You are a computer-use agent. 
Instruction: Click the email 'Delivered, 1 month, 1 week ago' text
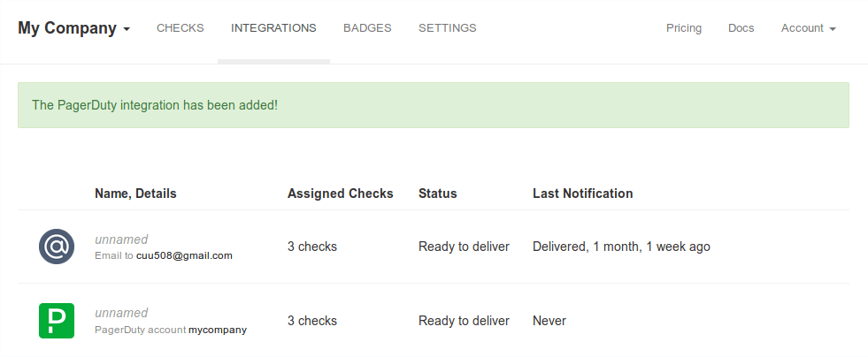coord(621,247)
